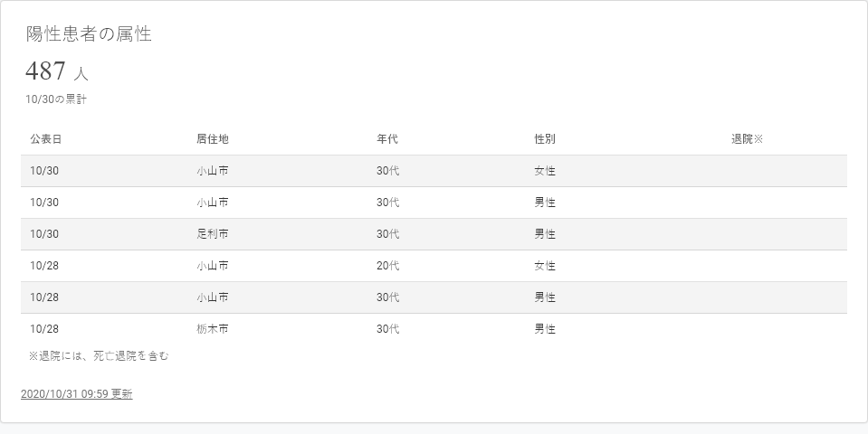868x434 pixels.
Task: Open the 2020/10/31 09:59 更新 link
Action: coord(77,394)
